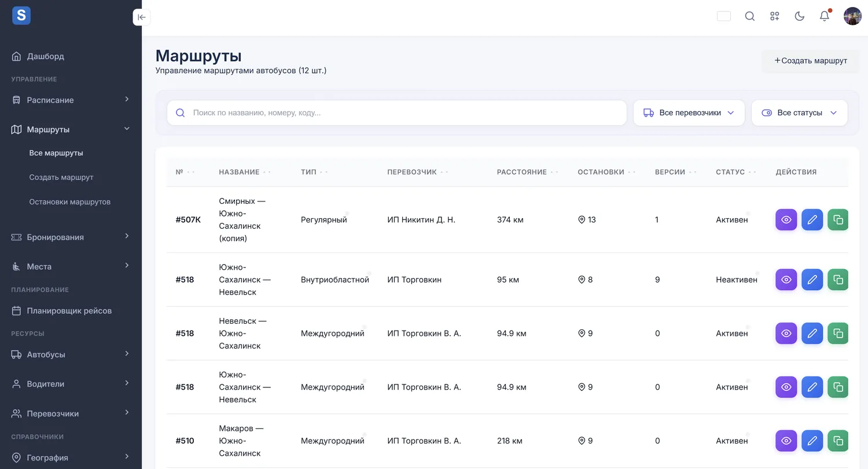
Task: Open Создать маршрут submenu item
Action: pyautogui.click(x=61, y=177)
